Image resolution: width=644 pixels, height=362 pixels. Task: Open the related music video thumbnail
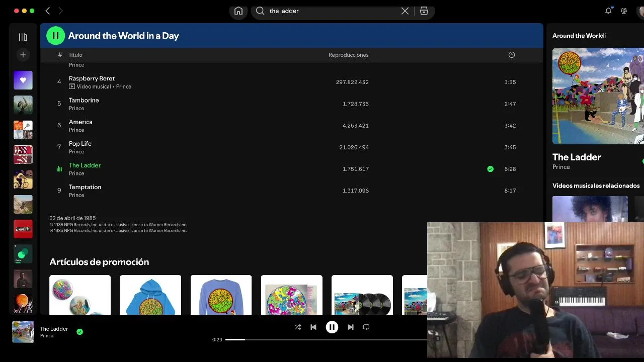[x=590, y=209]
